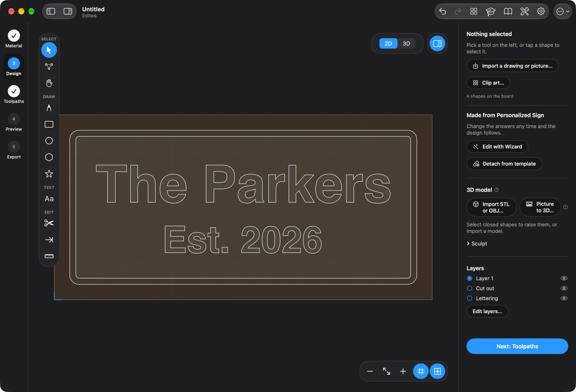Select the arrow Select tool
The width and height of the screenshot is (576, 392).
[49, 50]
